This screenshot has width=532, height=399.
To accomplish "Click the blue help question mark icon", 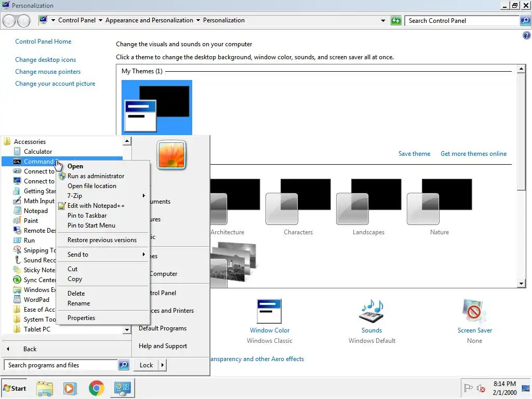I will pos(526,35).
